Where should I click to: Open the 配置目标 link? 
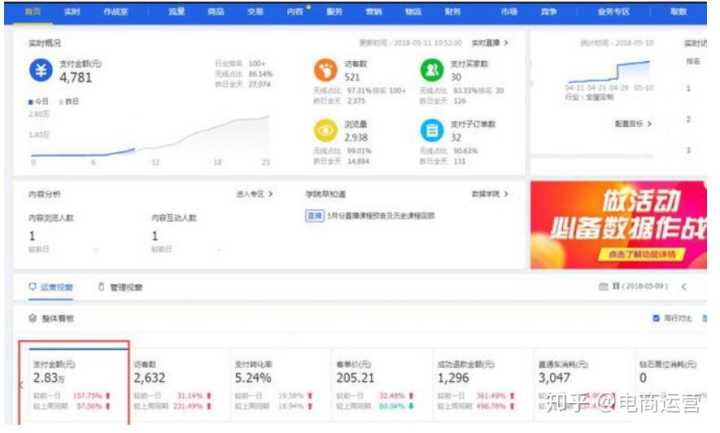pyautogui.click(x=633, y=124)
